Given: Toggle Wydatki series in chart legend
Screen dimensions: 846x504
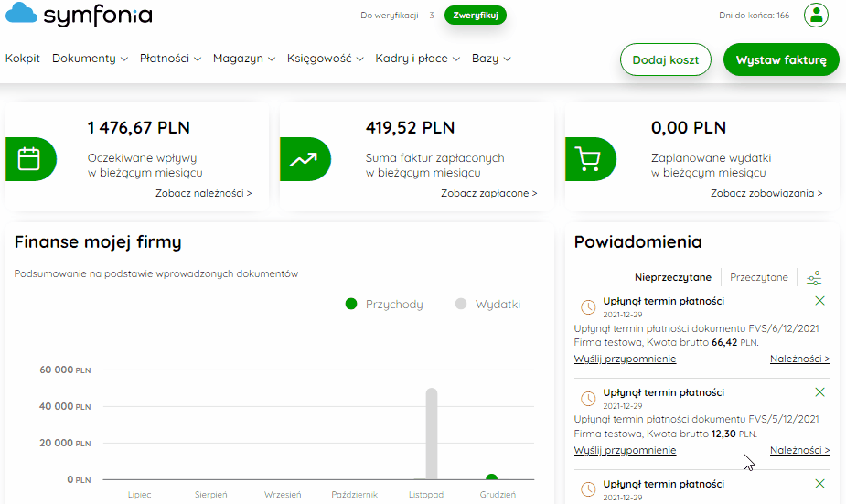Looking at the screenshot, I should pos(487,305).
